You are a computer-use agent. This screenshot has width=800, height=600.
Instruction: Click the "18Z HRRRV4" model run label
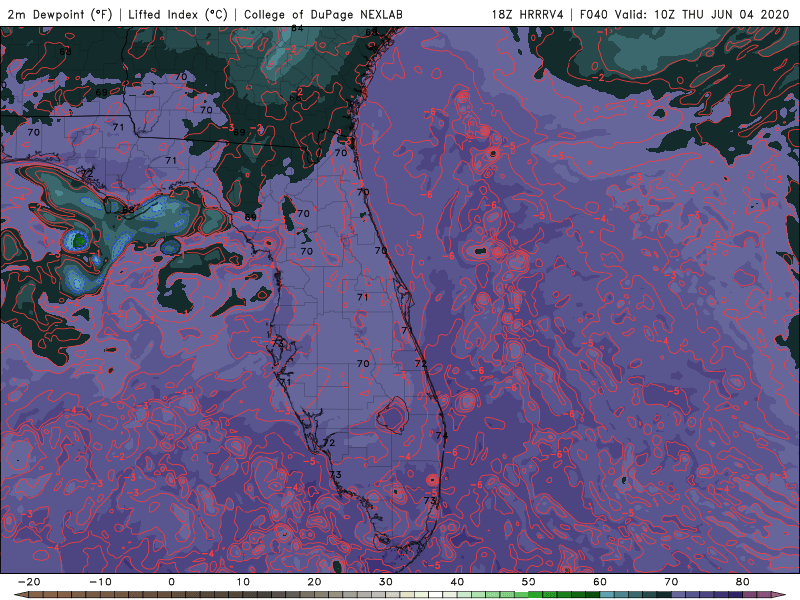point(528,14)
